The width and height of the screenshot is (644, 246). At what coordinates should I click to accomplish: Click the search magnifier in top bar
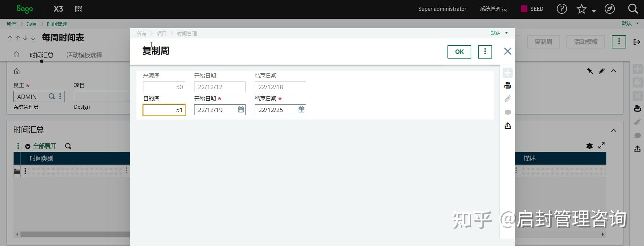click(x=633, y=9)
